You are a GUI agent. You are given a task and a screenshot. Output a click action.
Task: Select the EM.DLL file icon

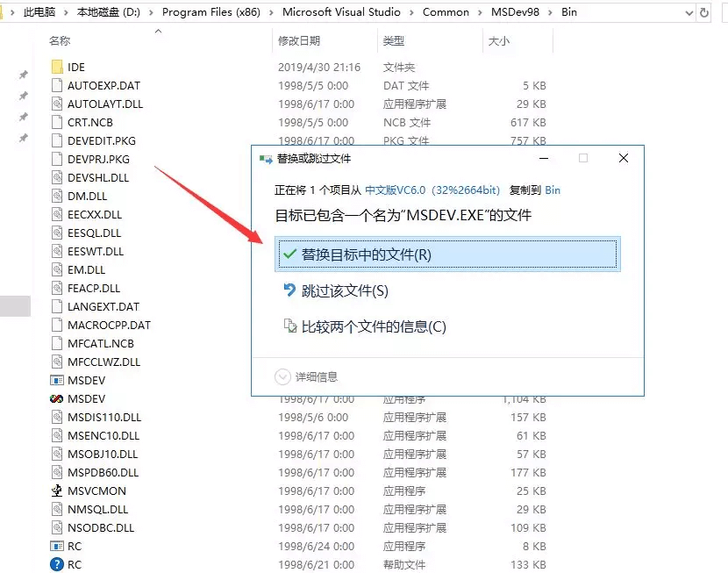(x=57, y=269)
